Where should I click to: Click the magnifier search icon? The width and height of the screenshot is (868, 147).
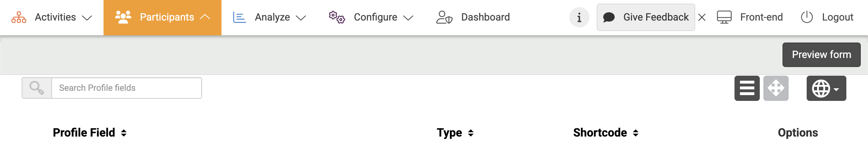pyautogui.click(x=37, y=88)
